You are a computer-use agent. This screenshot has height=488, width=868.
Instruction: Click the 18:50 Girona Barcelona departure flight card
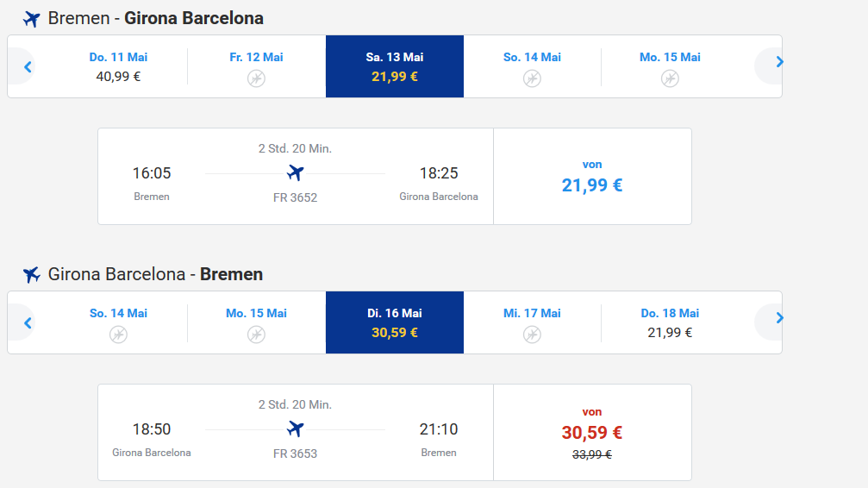click(296, 433)
